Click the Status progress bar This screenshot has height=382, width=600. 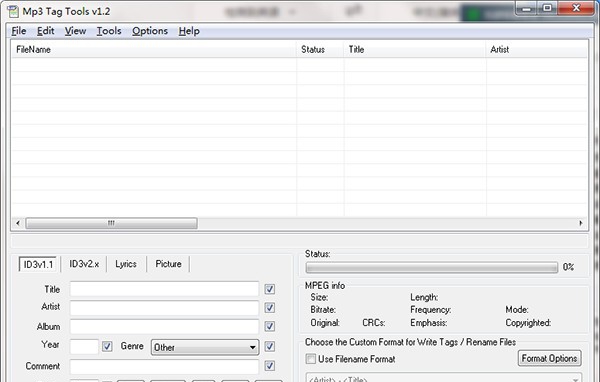(432, 268)
